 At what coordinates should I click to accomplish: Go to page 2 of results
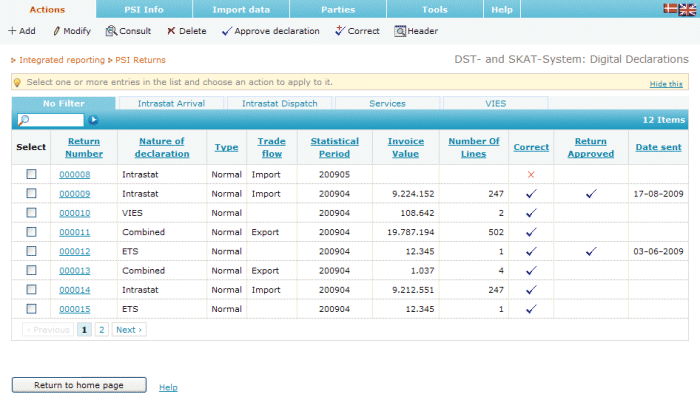coord(102,330)
